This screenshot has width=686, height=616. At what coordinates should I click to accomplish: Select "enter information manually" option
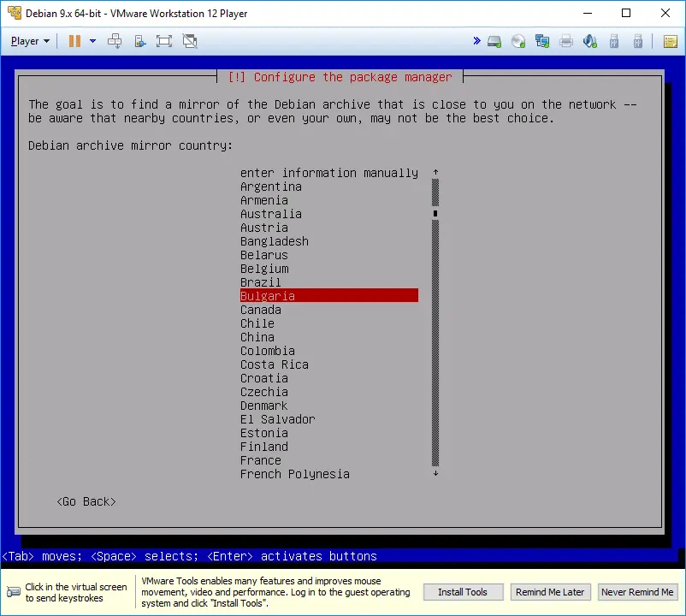coord(329,173)
